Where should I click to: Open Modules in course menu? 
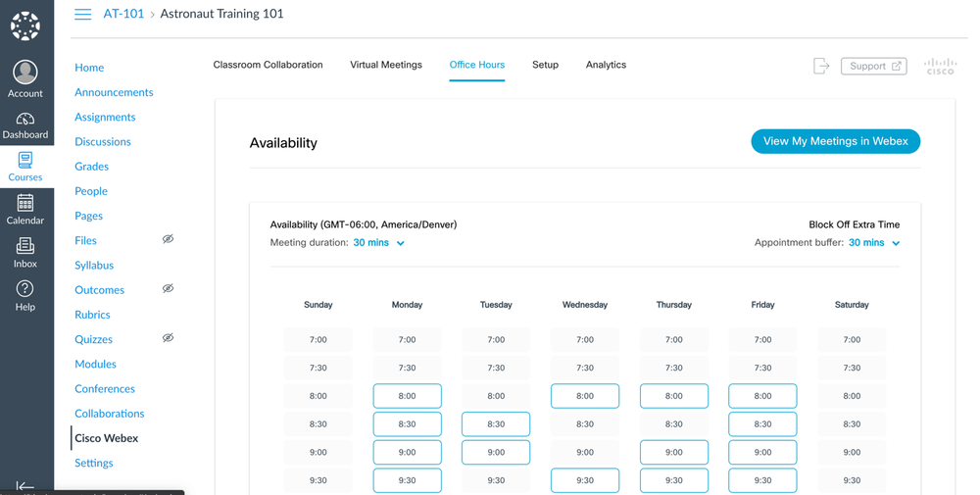(x=95, y=364)
